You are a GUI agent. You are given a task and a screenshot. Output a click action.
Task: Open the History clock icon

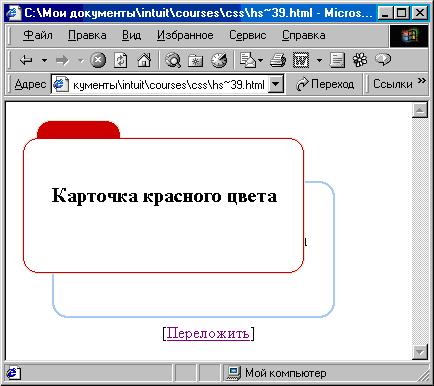pyautogui.click(x=219, y=60)
